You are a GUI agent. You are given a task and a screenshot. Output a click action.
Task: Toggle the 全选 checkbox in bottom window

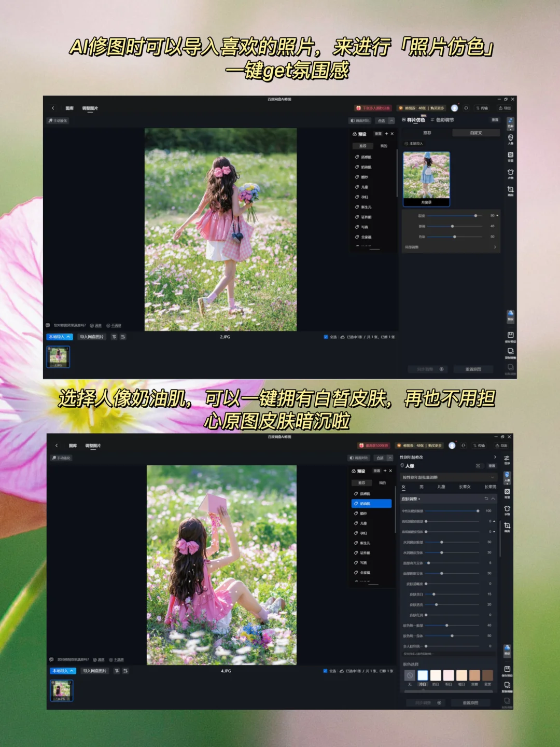[326, 671]
